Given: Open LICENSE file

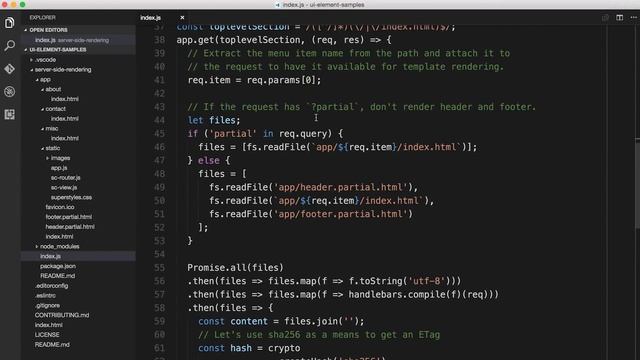Looking at the screenshot, I should (47, 334).
